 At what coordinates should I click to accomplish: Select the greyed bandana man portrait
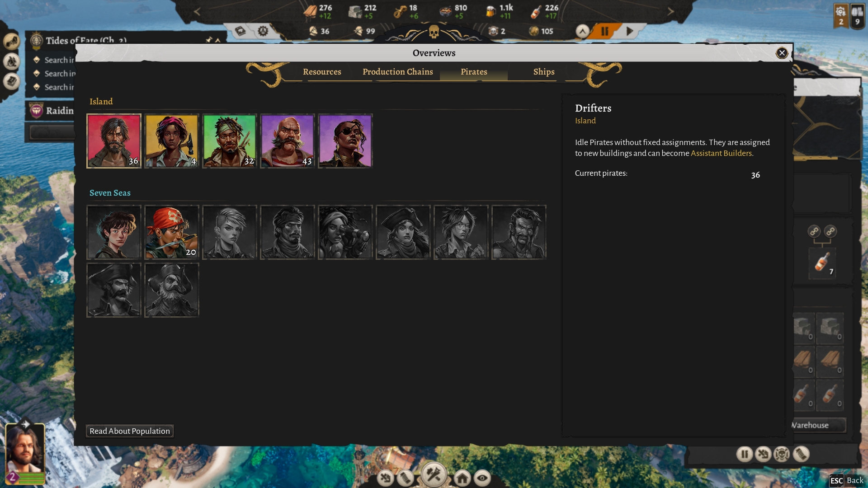click(288, 232)
